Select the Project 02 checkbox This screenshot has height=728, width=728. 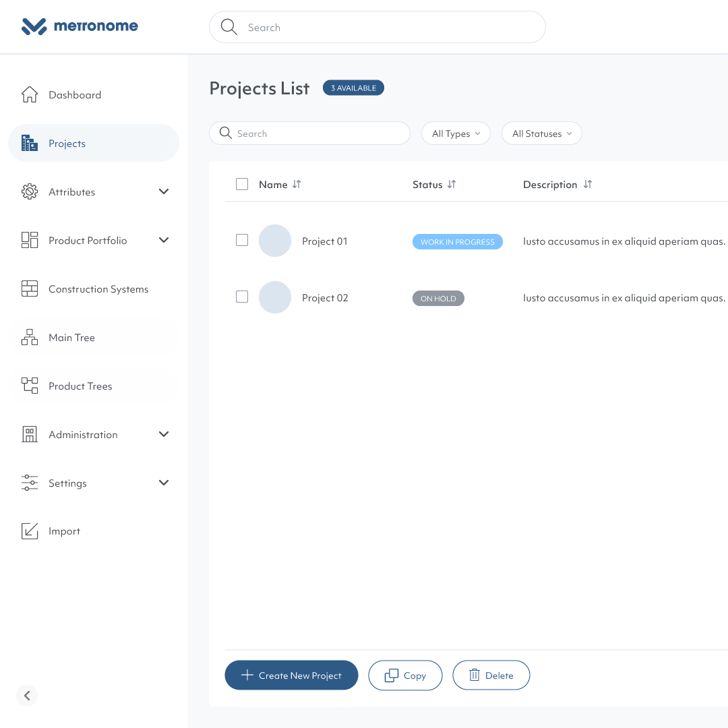click(242, 297)
